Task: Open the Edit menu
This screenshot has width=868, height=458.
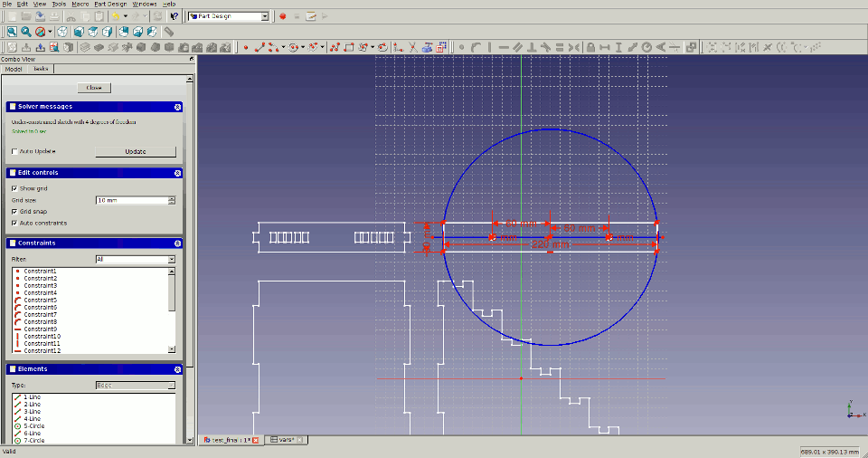Action: coord(22,4)
